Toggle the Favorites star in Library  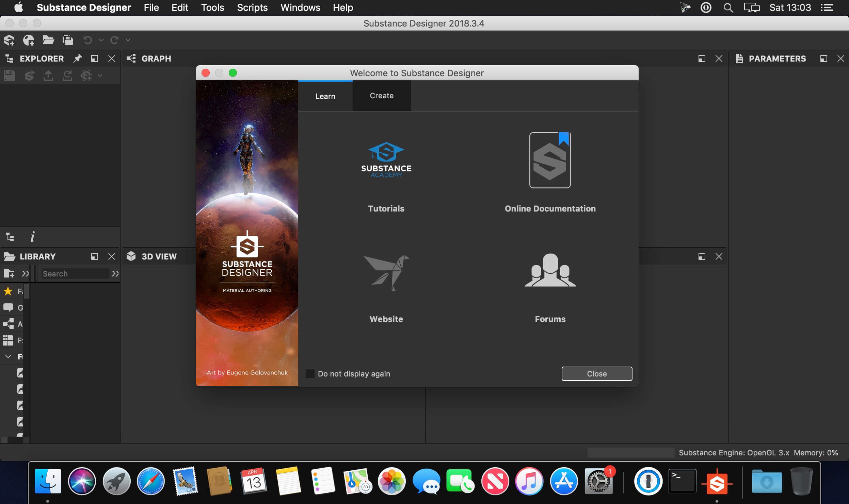coord(8,291)
